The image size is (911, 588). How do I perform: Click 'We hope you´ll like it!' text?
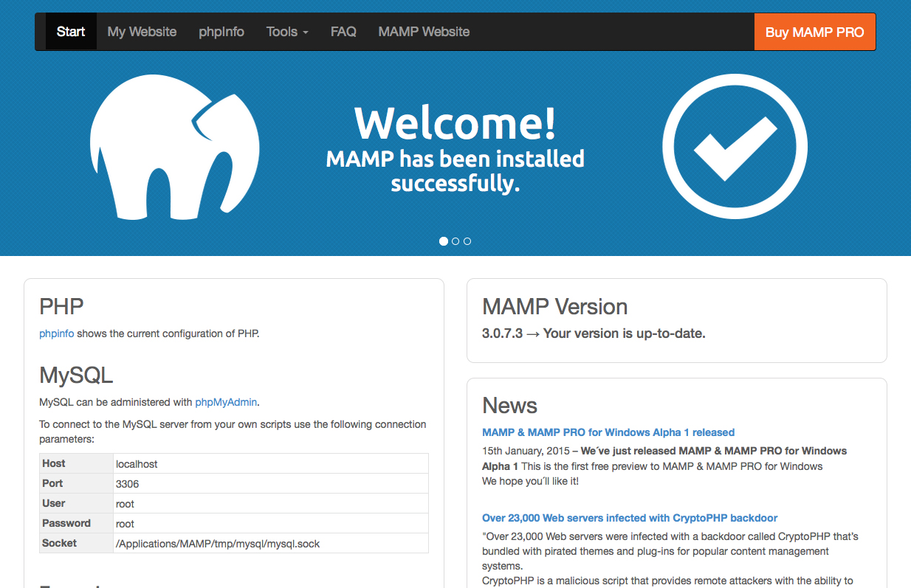[530, 481]
